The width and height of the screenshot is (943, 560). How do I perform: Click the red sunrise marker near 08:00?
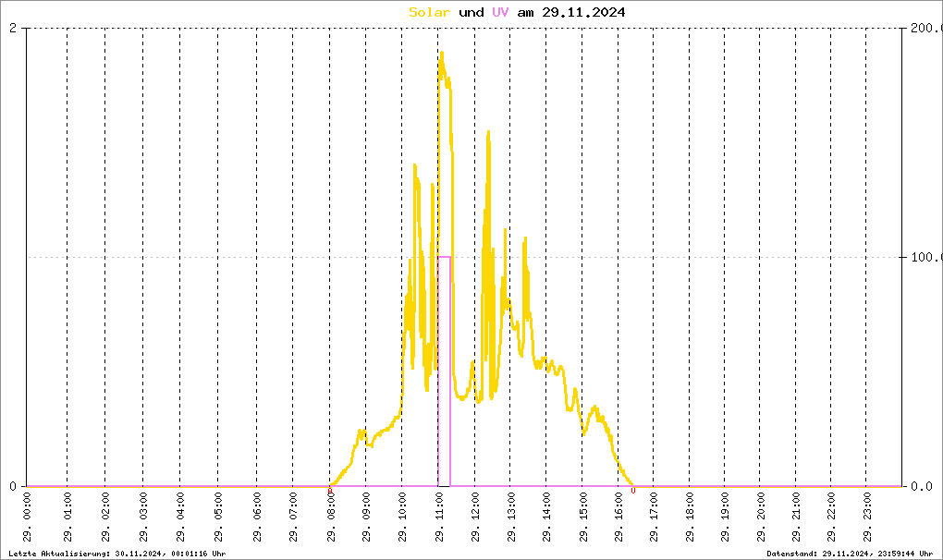point(329,491)
